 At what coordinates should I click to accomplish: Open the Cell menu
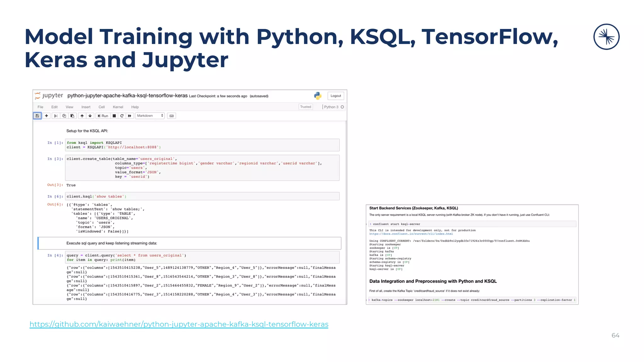102,107
